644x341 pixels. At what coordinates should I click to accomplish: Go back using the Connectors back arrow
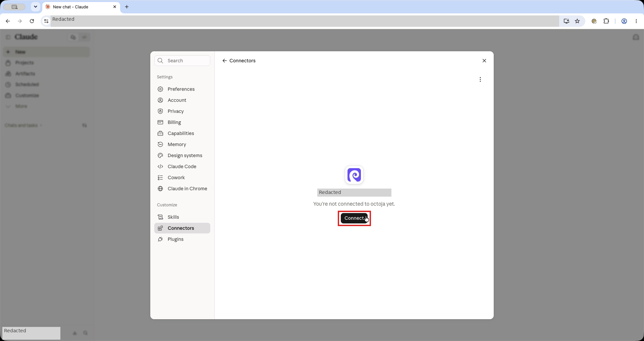point(225,61)
